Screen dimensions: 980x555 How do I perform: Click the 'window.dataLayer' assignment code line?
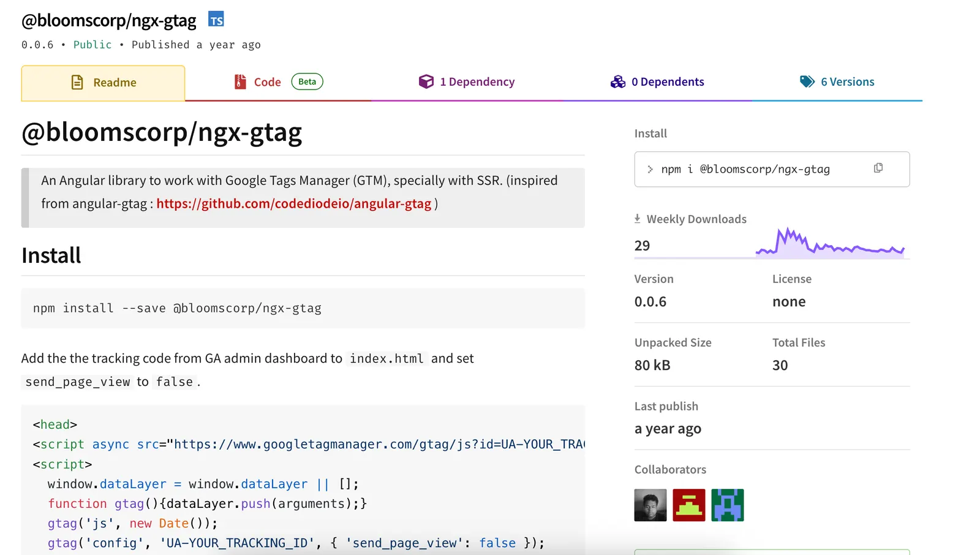point(203,484)
